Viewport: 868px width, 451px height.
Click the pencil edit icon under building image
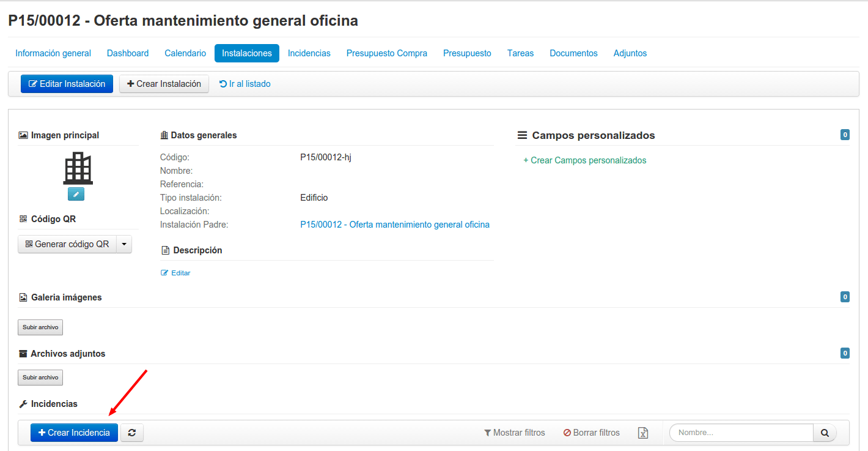[76, 194]
